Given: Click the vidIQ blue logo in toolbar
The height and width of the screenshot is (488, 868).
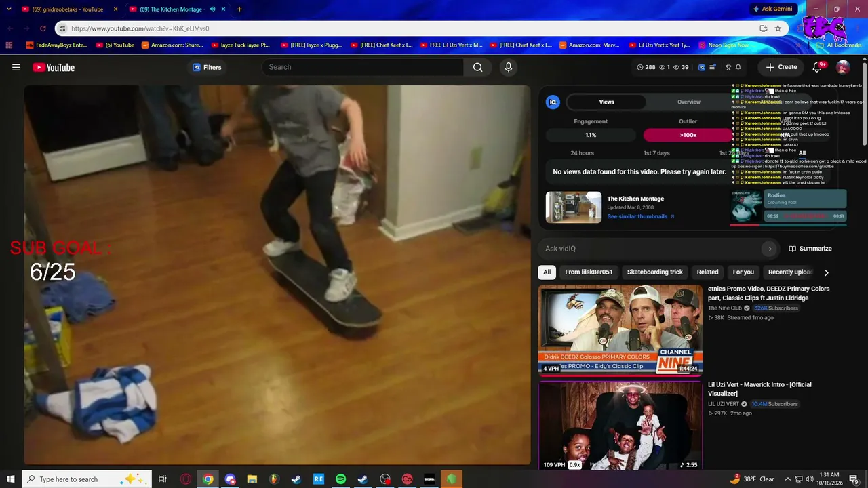Looking at the screenshot, I should [x=702, y=67].
